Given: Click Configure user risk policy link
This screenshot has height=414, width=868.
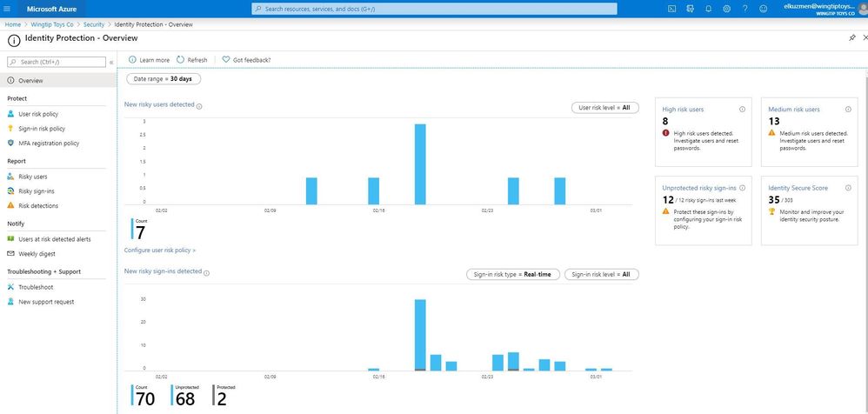Looking at the screenshot, I should coord(160,250).
